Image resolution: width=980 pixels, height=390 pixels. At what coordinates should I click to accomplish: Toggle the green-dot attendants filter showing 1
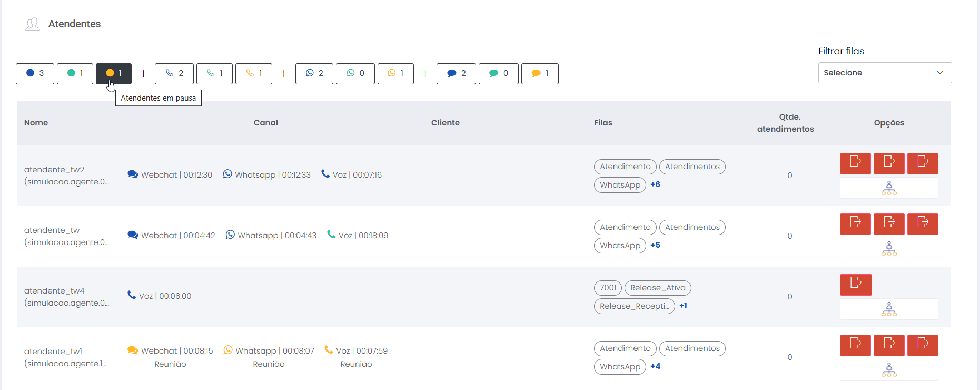click(x=75, y=73)
